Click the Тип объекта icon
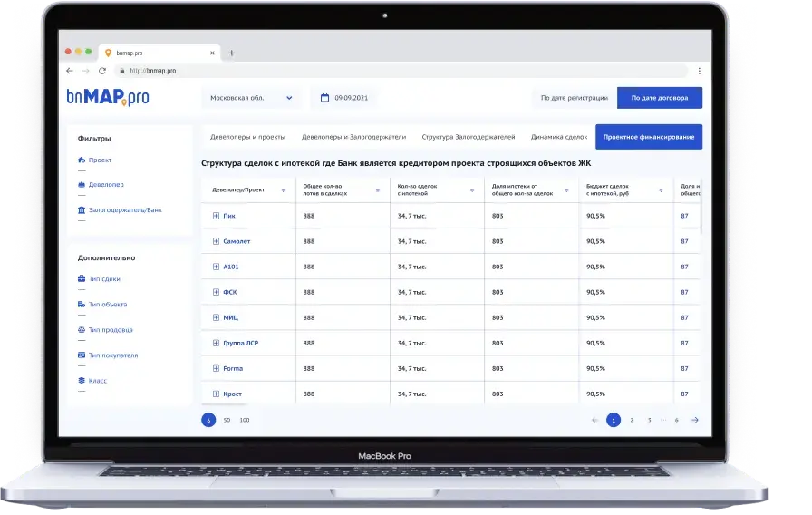 [82, 304]
